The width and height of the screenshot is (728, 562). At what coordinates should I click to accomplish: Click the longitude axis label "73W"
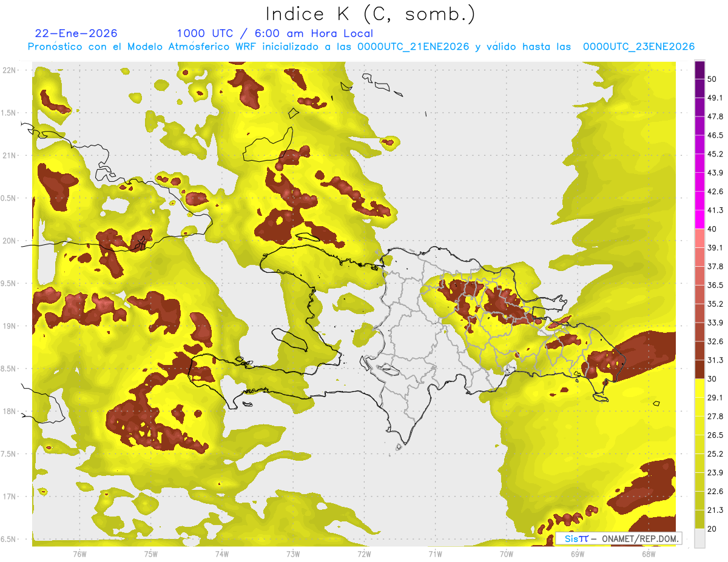[x=293, y=554]
